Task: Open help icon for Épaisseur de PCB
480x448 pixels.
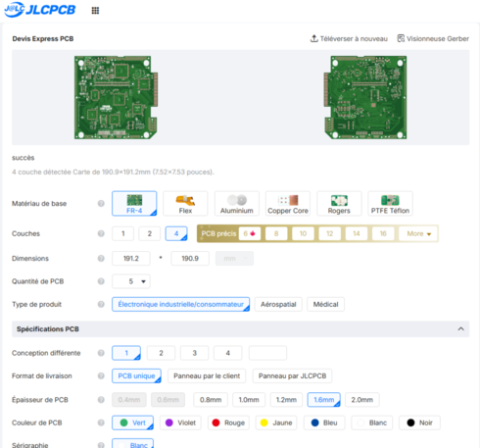Action: coord(101,400)
